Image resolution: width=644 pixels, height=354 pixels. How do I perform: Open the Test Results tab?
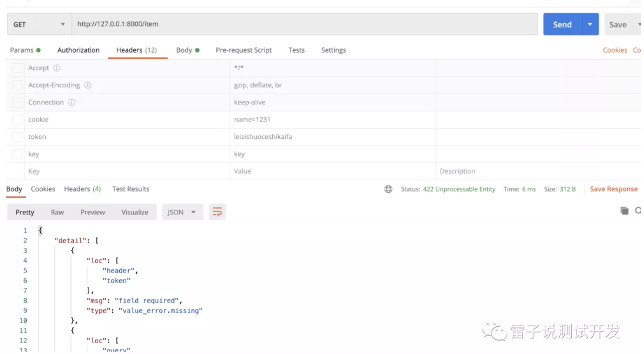pyautogui.click(x=131, y=189)
